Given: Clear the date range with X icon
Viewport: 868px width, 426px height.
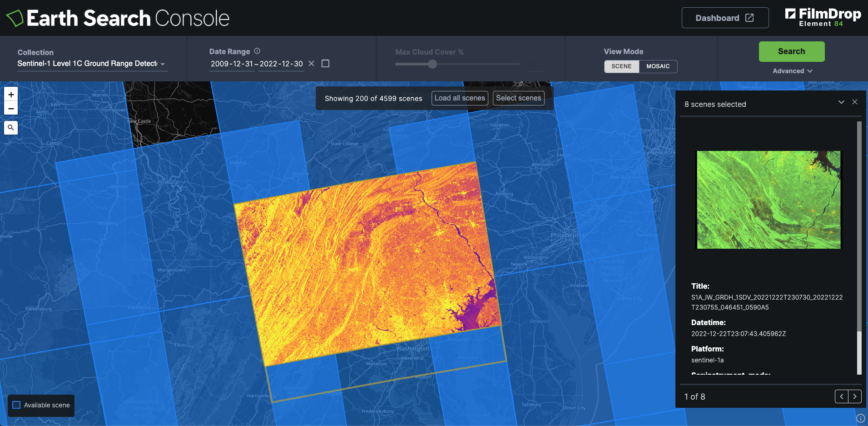Looking at the screenshot, I should [311, 64].
